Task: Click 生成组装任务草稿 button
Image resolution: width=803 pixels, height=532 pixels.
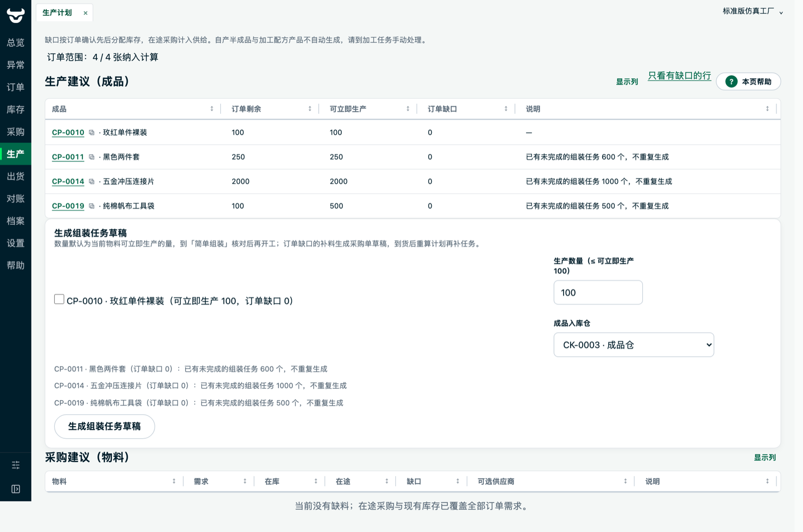Action: click(104, 426)
